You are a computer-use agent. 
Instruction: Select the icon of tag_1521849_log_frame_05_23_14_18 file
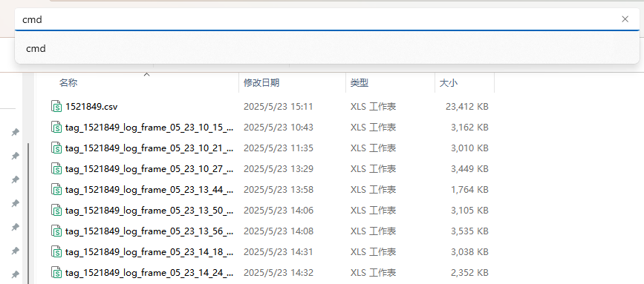click(56, 251)
